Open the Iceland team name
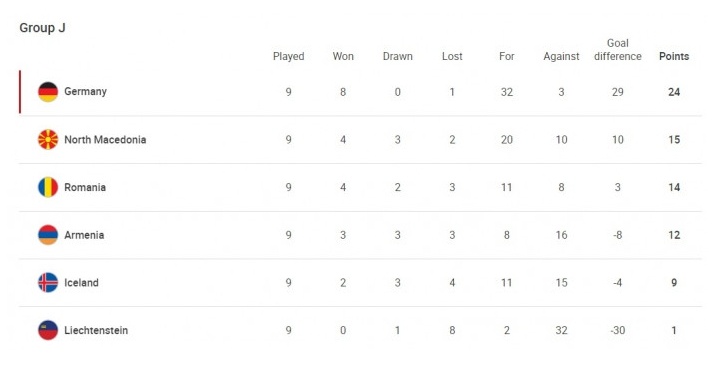The image size is (716, 366). 81,282
